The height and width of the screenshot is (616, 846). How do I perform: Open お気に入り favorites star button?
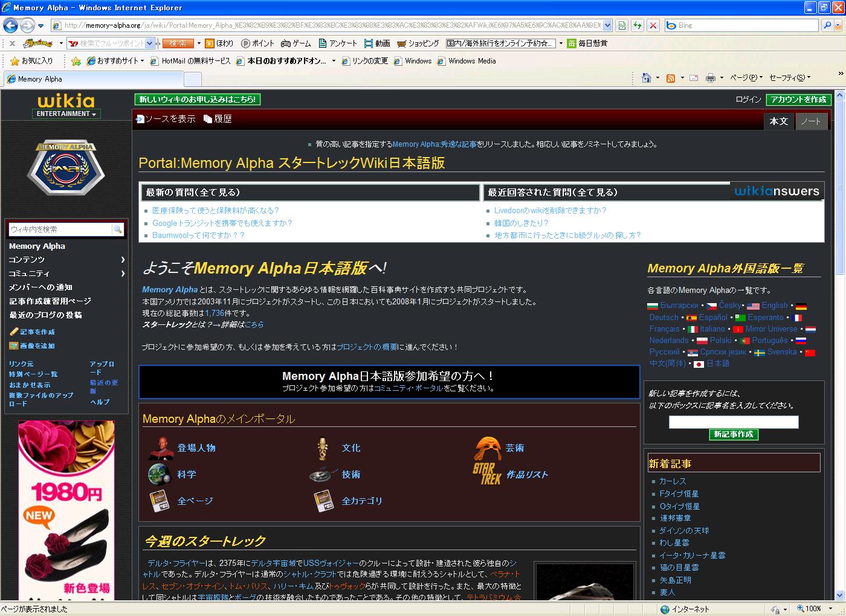coord(32,61)
